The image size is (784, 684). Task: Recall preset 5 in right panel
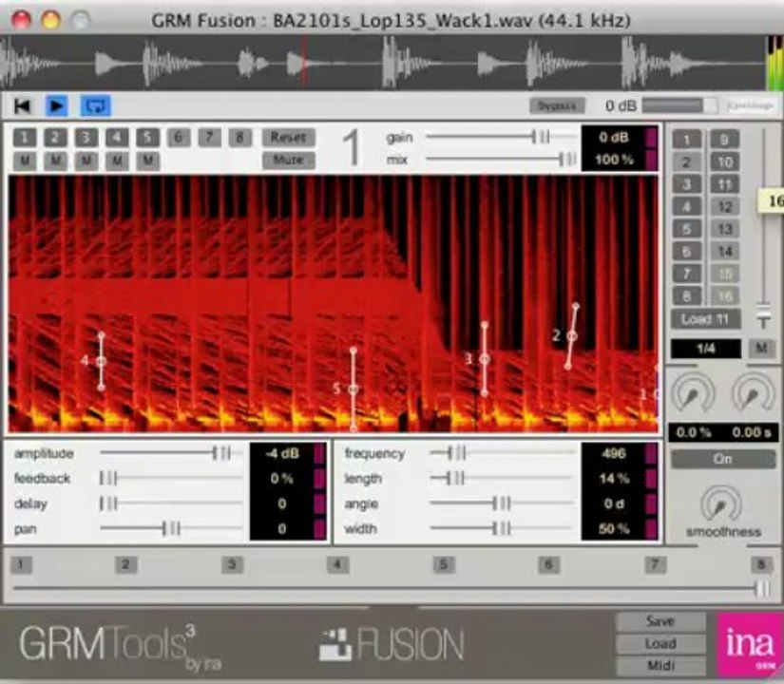point(686,229)
